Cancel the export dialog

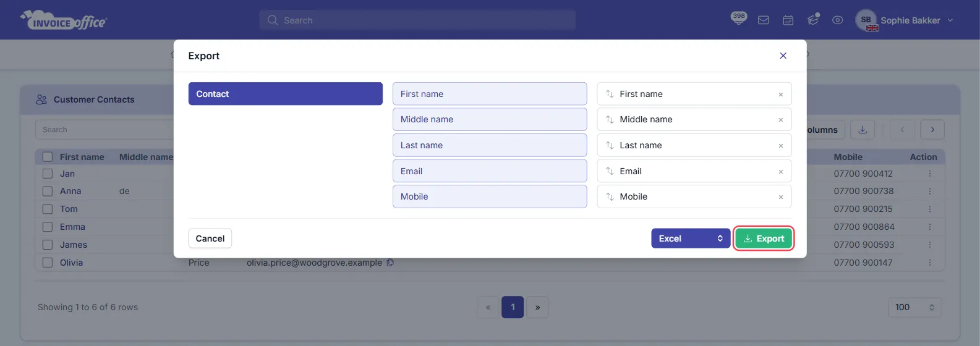coord(210,238)
